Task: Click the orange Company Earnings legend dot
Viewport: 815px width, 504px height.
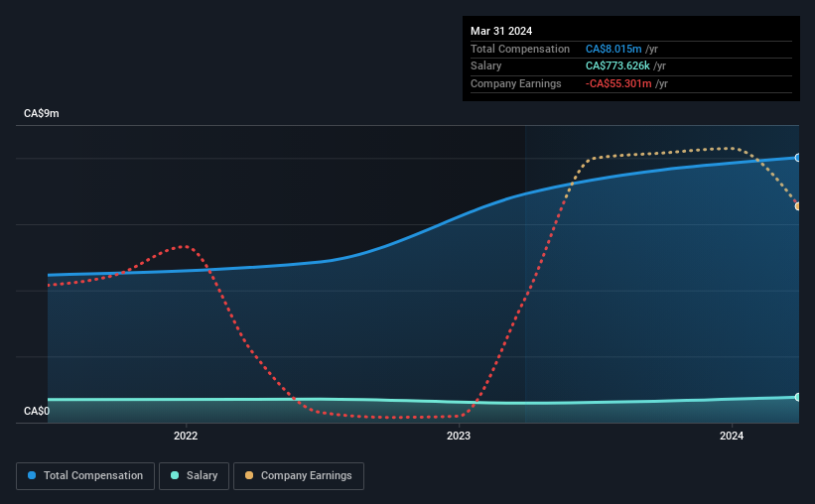Action: pyautogui.click(x=249, y=475)
